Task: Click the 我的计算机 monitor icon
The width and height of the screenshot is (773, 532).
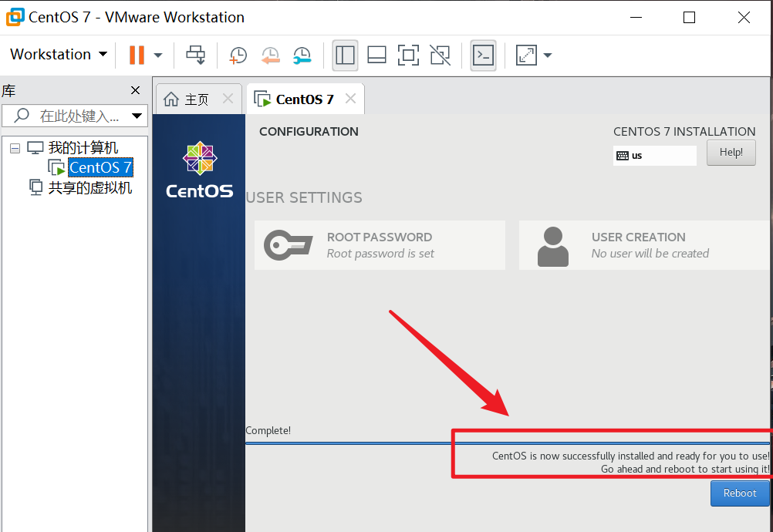Action: click(x=35, y=147)
